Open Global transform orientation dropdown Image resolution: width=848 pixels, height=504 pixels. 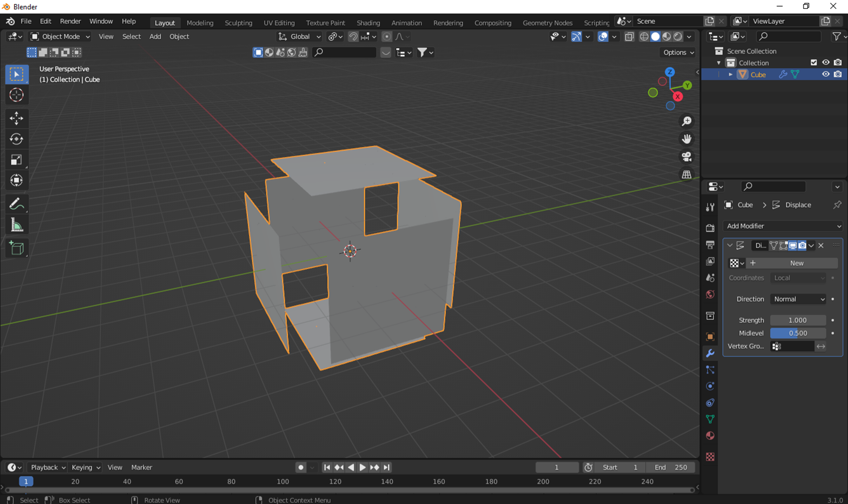(x=300, y=37)
